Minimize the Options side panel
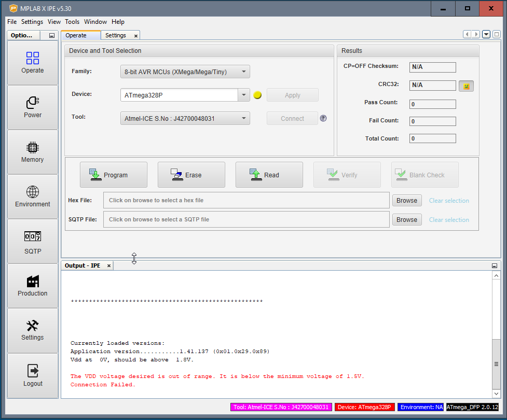The image size is (507, 420). tap(52, 36)
